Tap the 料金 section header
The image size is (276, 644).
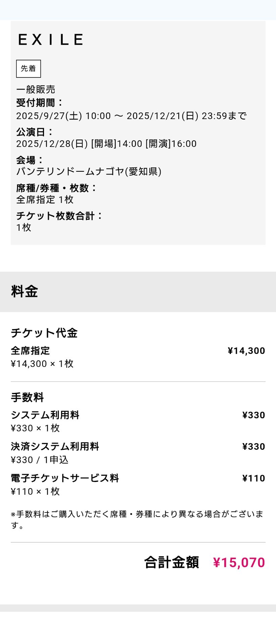(25, 291)
